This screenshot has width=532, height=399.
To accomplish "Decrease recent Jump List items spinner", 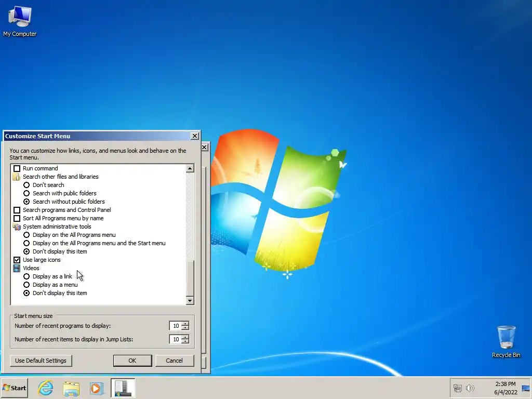I will [x=185, y=341].
